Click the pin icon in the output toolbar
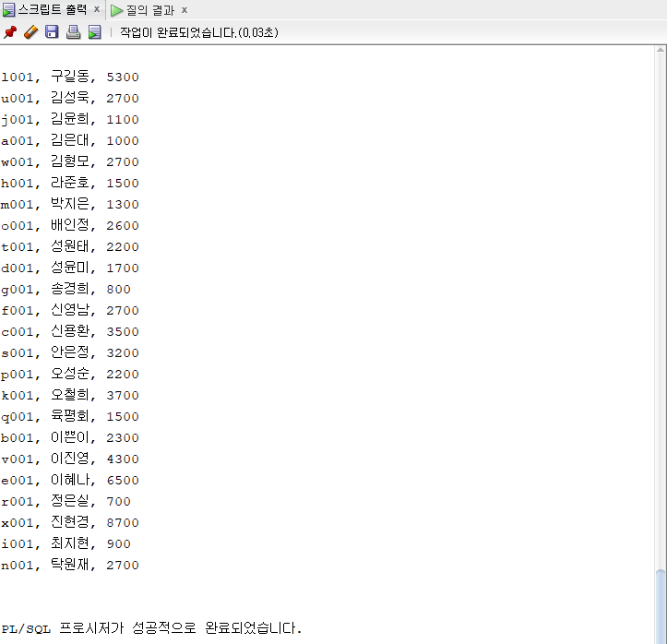This screenshot has width=667, height=644. [10, 32]
